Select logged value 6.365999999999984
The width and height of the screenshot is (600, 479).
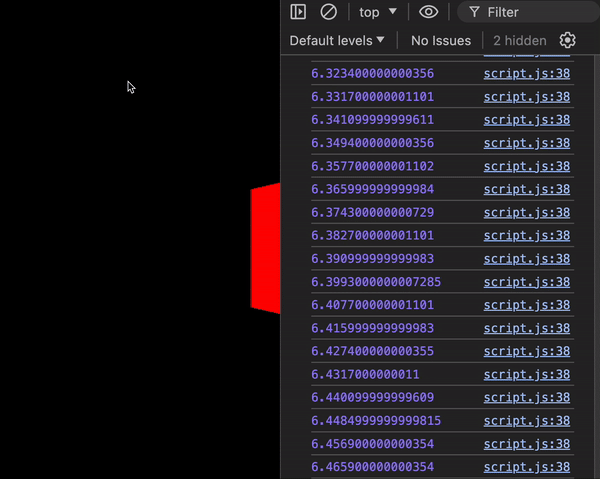pos(372,189)
